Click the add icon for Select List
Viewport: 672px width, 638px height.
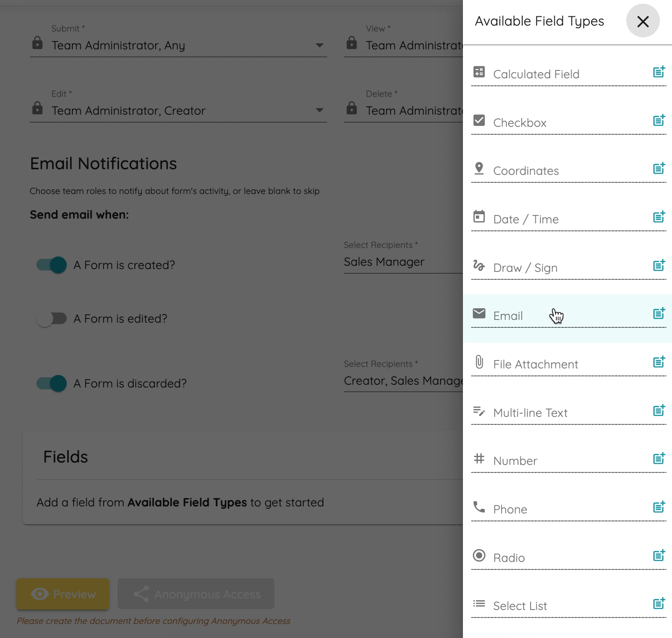point(659,603)
